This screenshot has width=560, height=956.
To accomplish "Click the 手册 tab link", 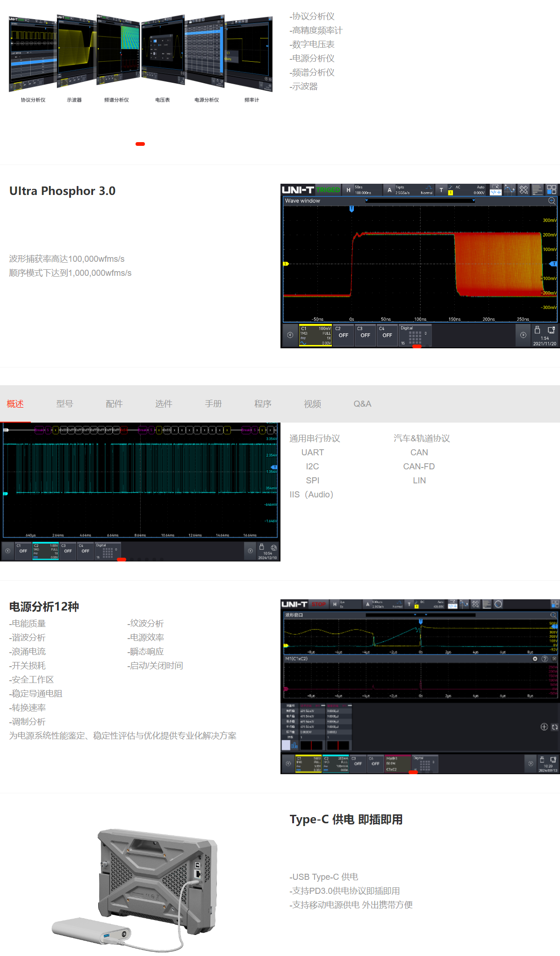I will (x=213, y=404).
